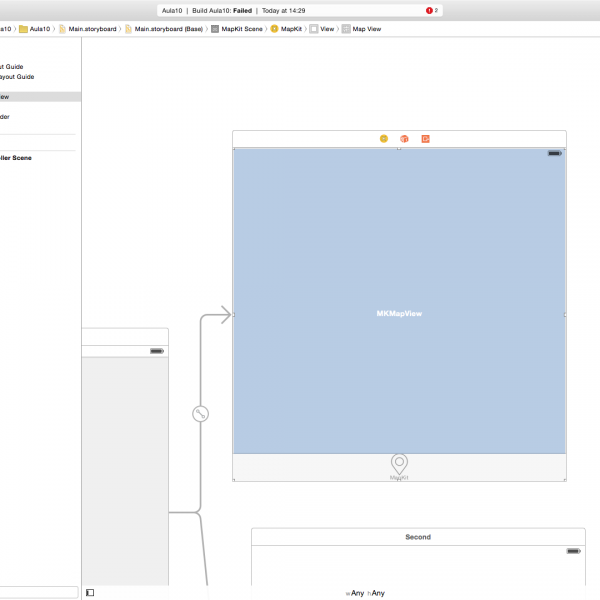Open the Map View breadcrumb item

coord(362,29)
